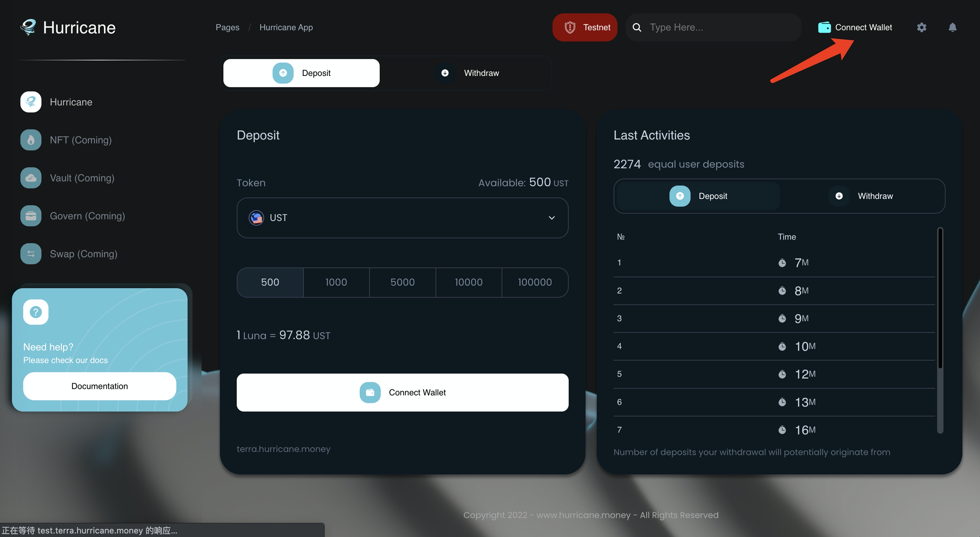Switch to the main Withdraw tab
The image size is (980, 537).
click(x=467, y=73)
